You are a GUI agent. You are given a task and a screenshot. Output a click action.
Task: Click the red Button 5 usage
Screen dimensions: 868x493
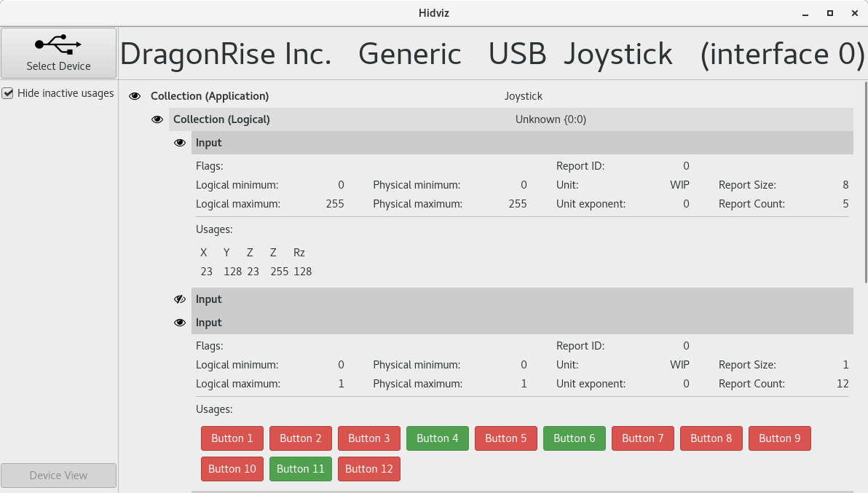click(506, 438)
